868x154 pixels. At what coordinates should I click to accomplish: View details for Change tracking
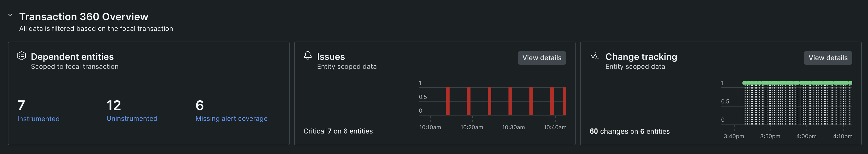tap(828, 58)
